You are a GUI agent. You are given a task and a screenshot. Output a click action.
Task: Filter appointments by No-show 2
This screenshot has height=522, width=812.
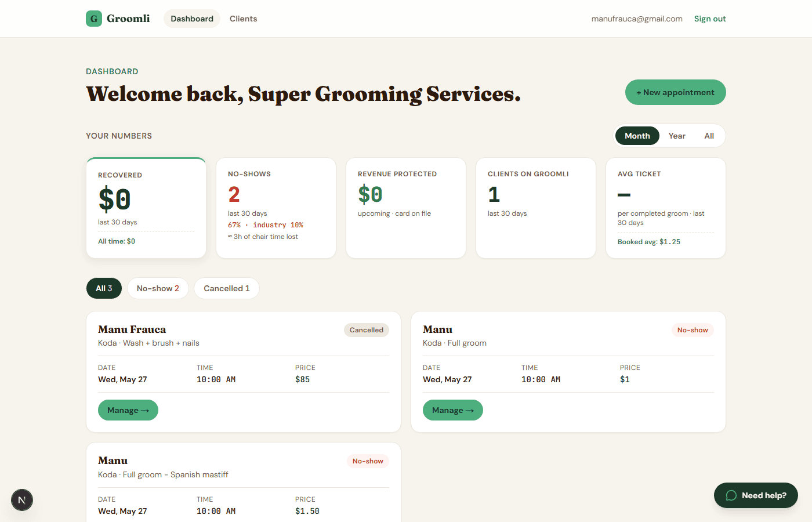coord(158,288)
